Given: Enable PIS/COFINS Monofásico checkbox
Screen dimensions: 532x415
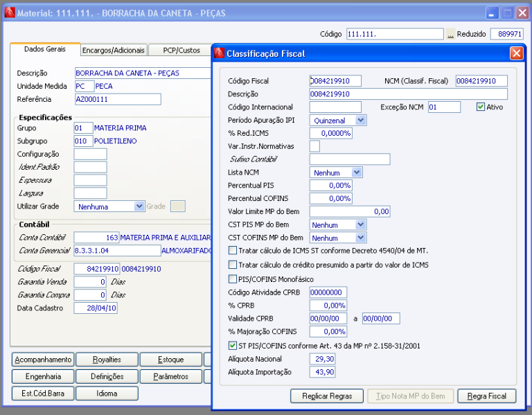Looking at the screenshot, I should [233, 279].
